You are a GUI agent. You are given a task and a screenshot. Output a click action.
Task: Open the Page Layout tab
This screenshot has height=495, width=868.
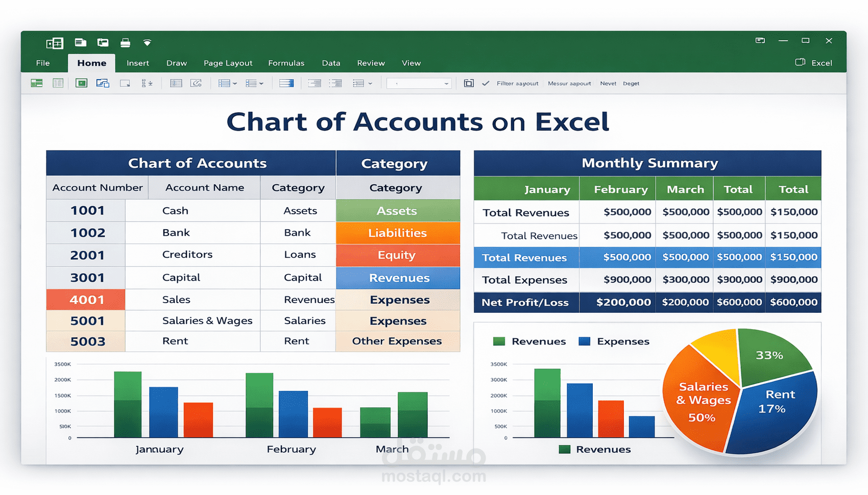[x=228, y=63]
